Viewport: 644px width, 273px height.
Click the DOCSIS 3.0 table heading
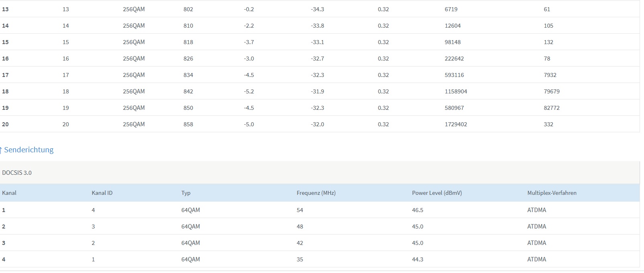[17, 173]
